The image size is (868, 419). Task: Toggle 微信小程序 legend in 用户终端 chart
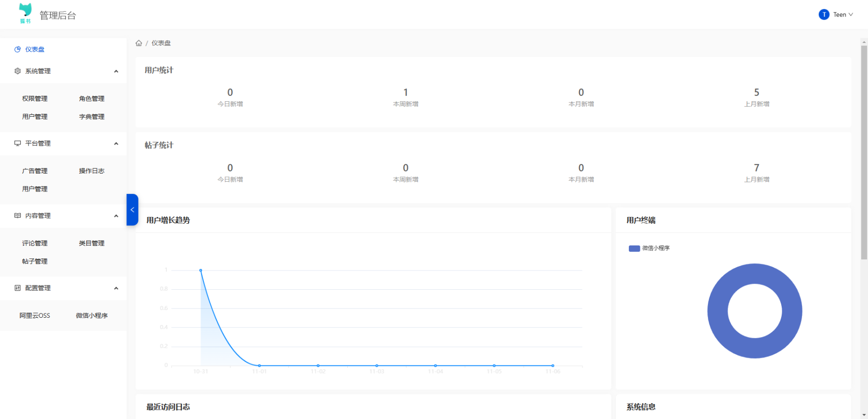649,248
